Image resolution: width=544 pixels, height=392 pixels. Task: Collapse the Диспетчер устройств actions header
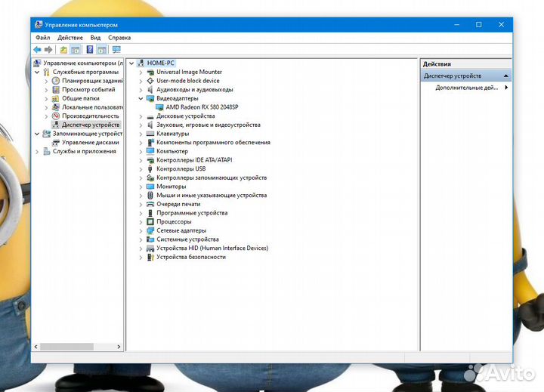point(505,76)
